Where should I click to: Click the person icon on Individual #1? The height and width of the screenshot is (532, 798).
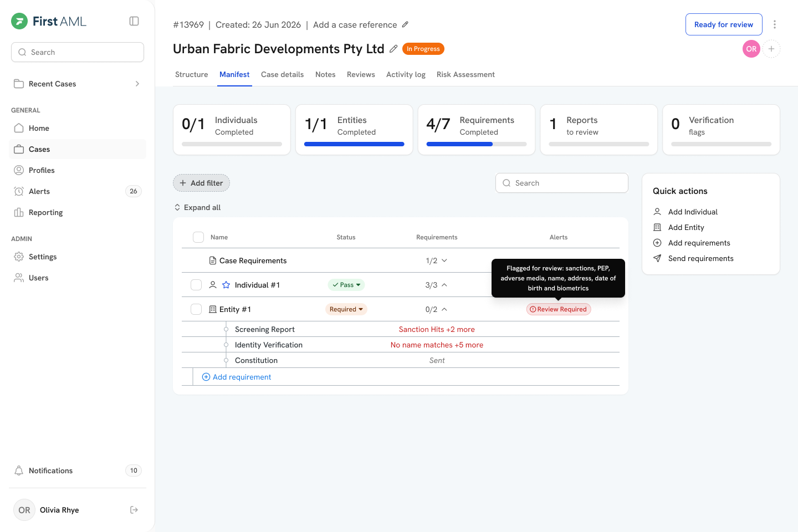tap(213, 285)
